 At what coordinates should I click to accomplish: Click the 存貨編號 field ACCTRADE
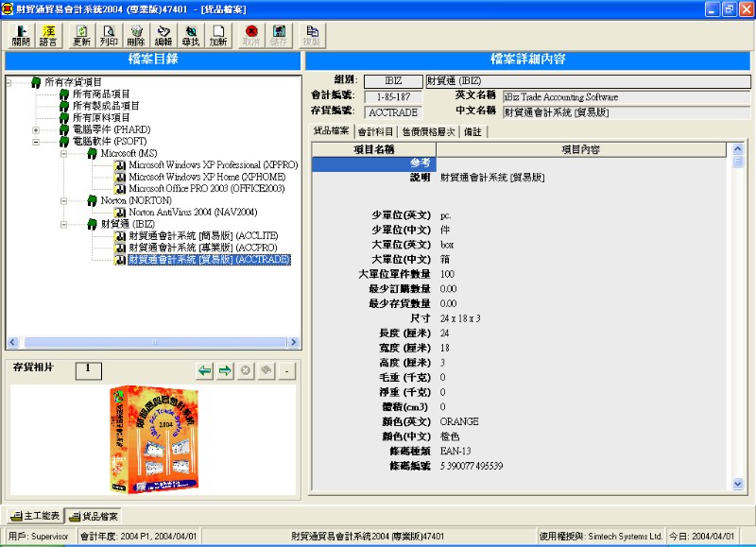tap(393, 112)
